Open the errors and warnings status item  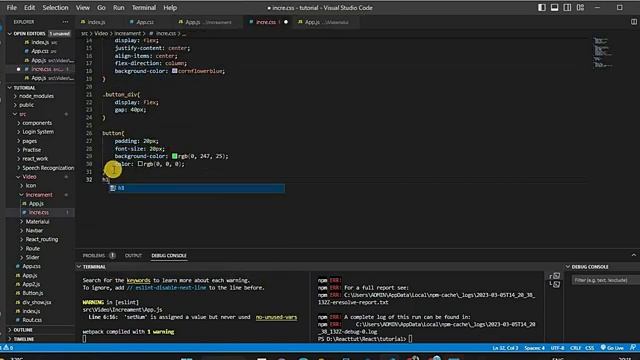[x=8, y=348]
